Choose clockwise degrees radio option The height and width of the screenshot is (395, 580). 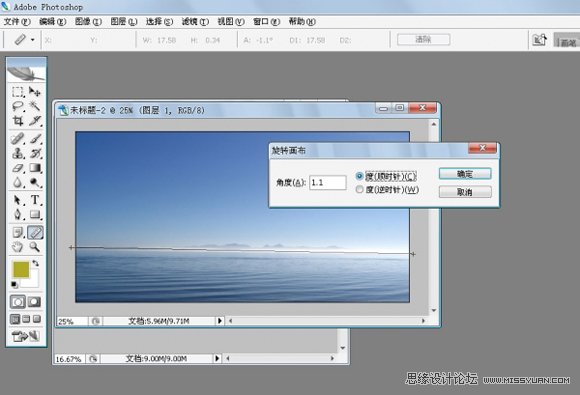pos(359,176)
